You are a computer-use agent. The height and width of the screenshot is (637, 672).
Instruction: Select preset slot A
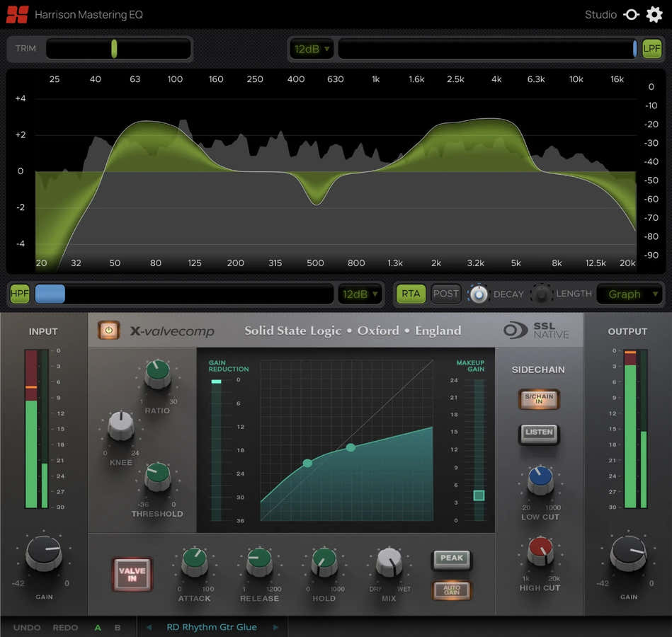click(98, 628)
